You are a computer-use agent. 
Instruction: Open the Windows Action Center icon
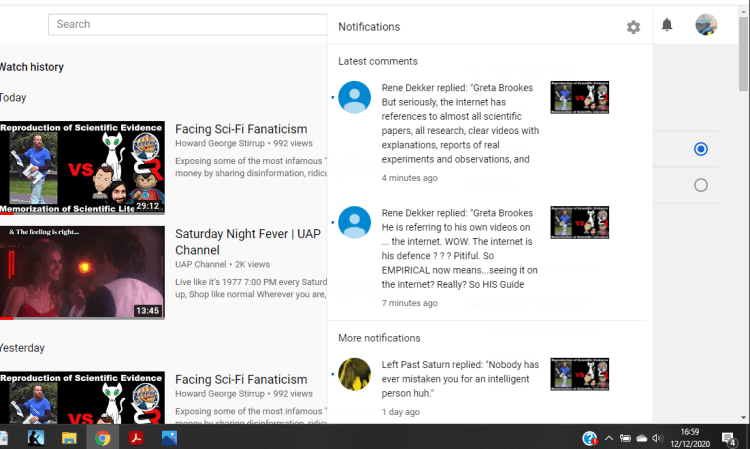729,437
